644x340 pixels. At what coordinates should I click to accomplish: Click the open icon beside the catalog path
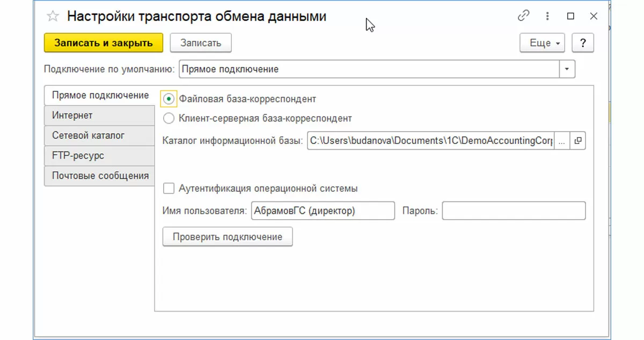pyautogui.click(x=578, y=141)
